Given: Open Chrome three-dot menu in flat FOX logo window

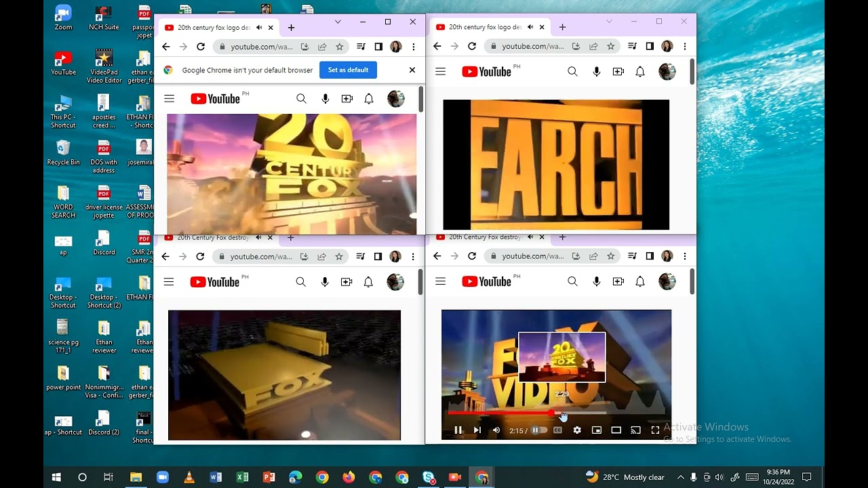Looking at the screenshot, I should pyautogui.click(x=412, y=257).
